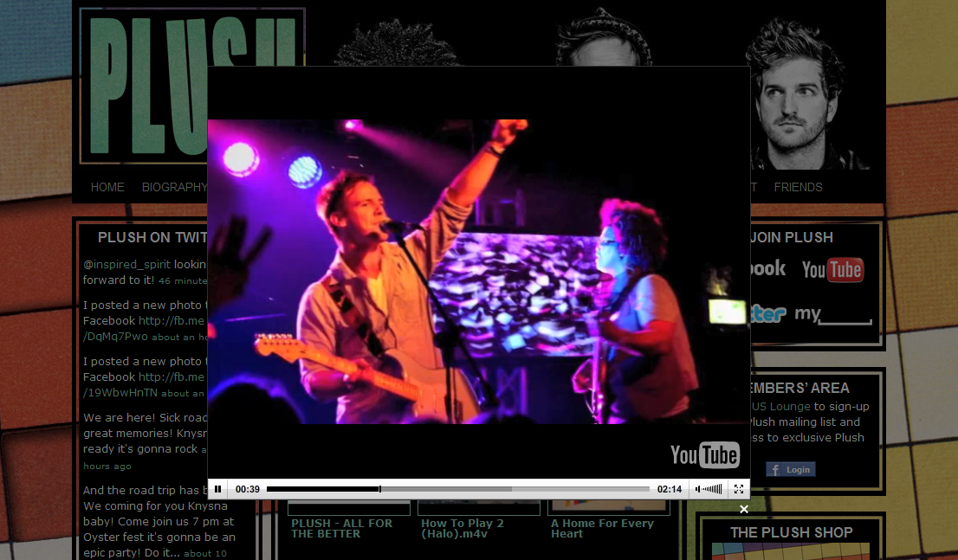Mute the video using the speaker icon

698,489
